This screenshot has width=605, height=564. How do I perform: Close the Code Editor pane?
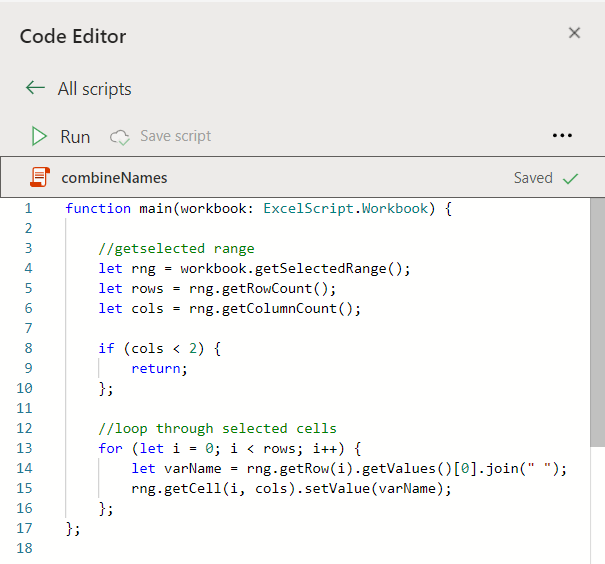(x=574, y=33)
